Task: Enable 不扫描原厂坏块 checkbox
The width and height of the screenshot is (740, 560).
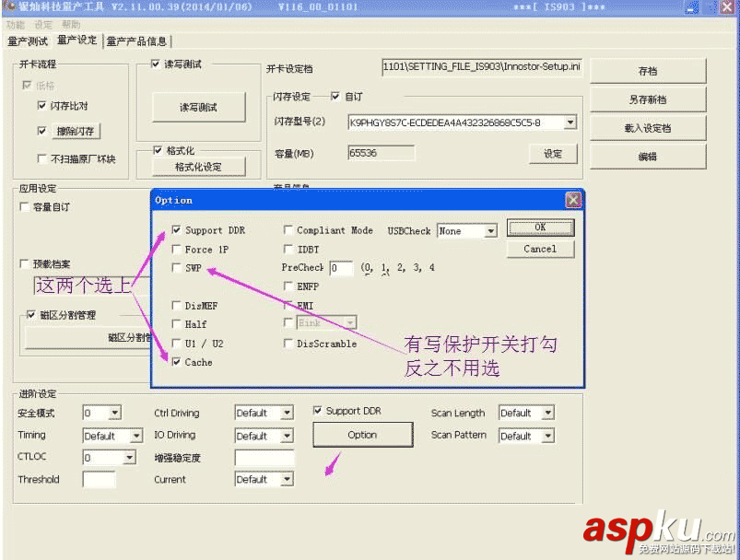Action: (42, 158)
